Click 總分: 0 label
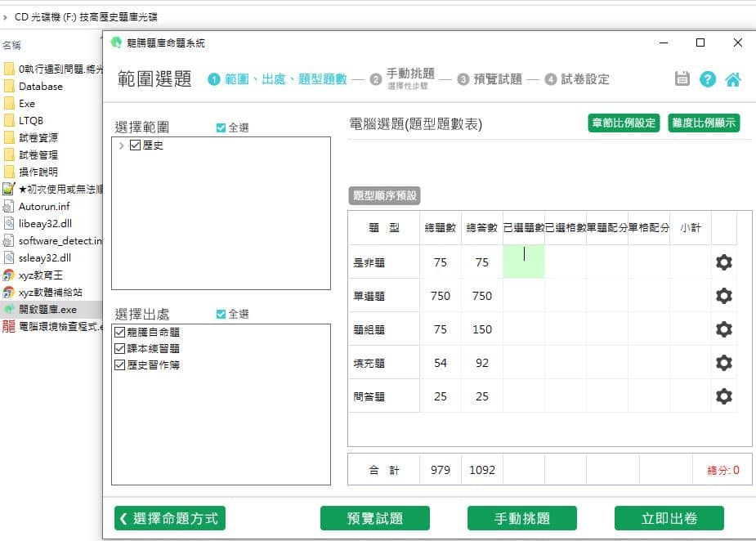The height and width of the screenshot is (541, 756). tap(722, 470)
